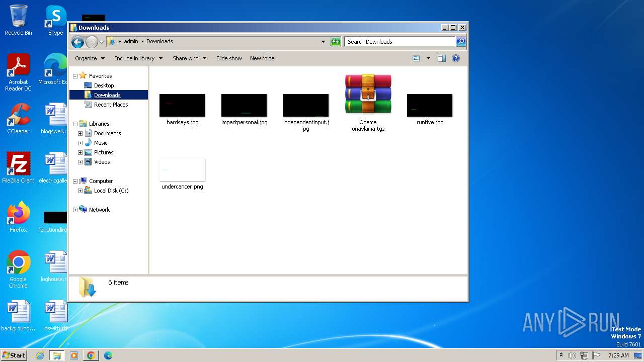
Task: Click the New folder button
Action: 263,58
